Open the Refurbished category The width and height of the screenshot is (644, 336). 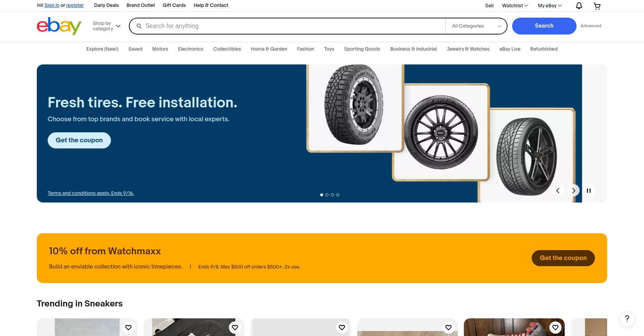coord(544,49)
